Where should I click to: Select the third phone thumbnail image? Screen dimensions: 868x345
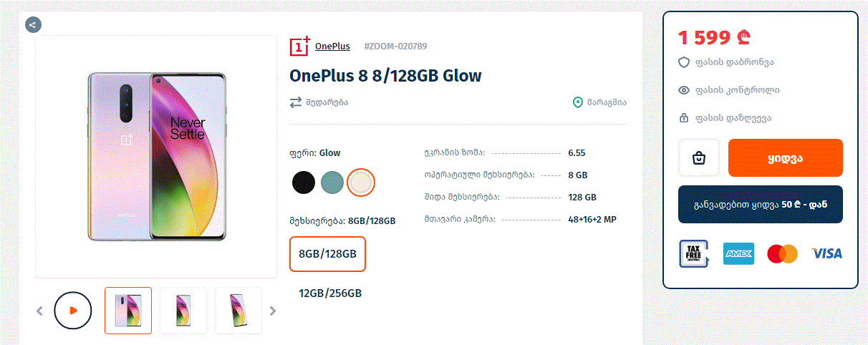click(x=238, y=311)
